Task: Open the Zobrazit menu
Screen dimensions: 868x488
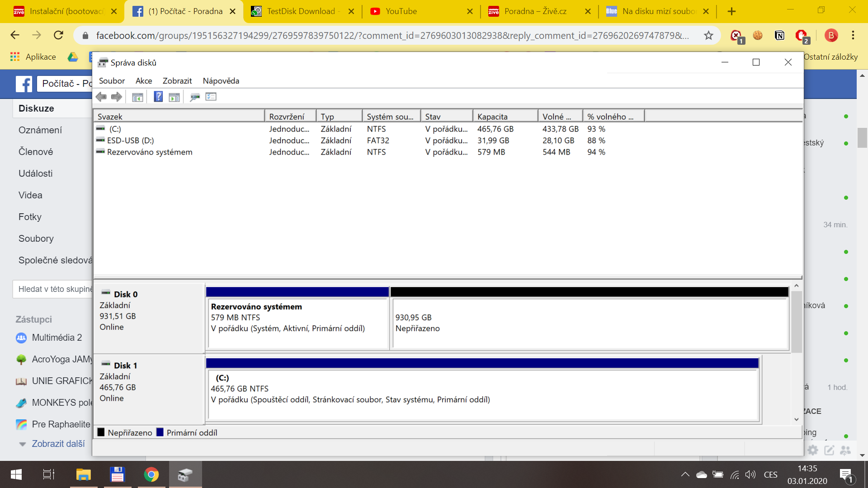Action: click(177, 81)
